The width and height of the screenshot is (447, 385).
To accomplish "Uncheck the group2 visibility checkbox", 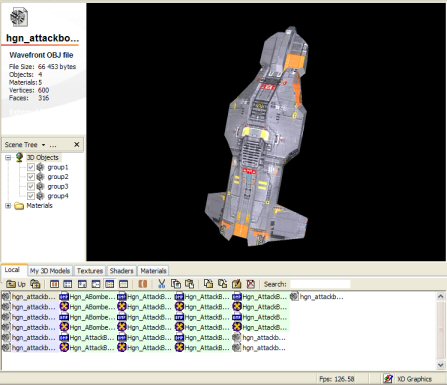I will (31, 177).
